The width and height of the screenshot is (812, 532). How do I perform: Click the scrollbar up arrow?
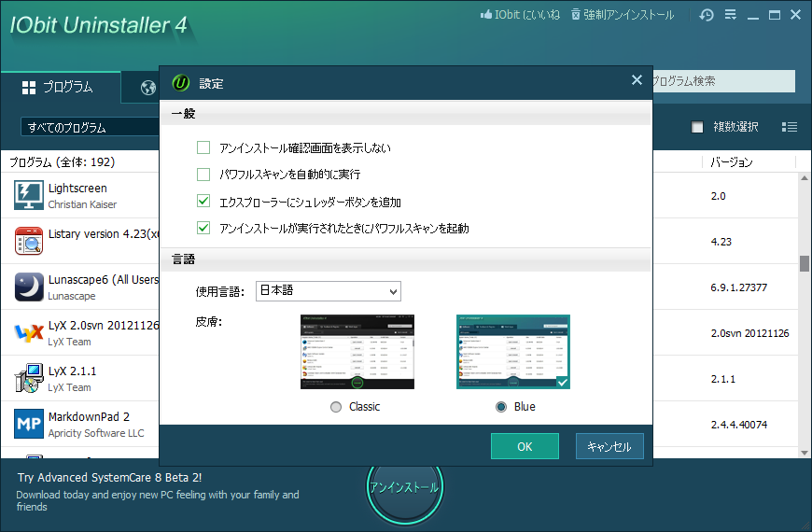tap(804, 178)
